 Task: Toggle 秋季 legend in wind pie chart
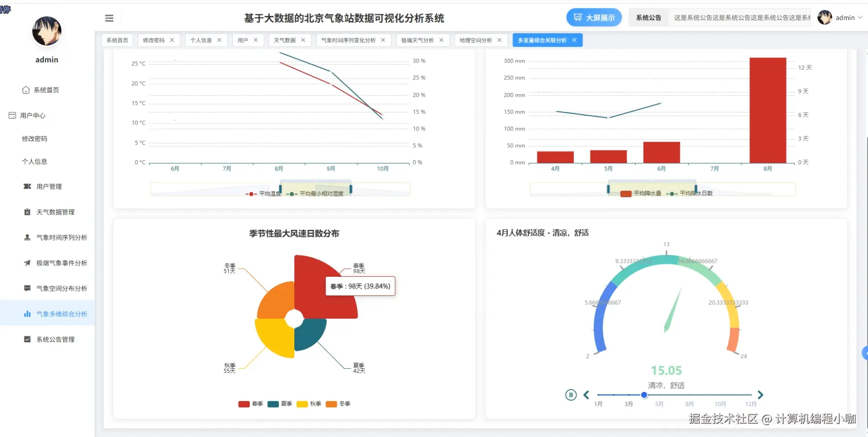click(309, 404)
